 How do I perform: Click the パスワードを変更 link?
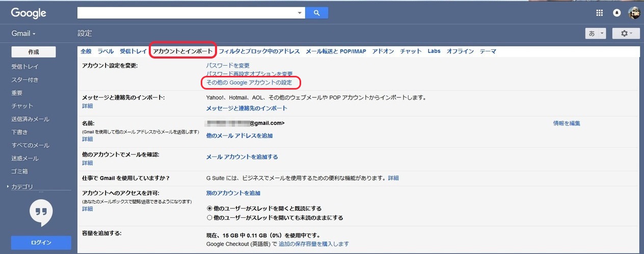tap(228, 66)
